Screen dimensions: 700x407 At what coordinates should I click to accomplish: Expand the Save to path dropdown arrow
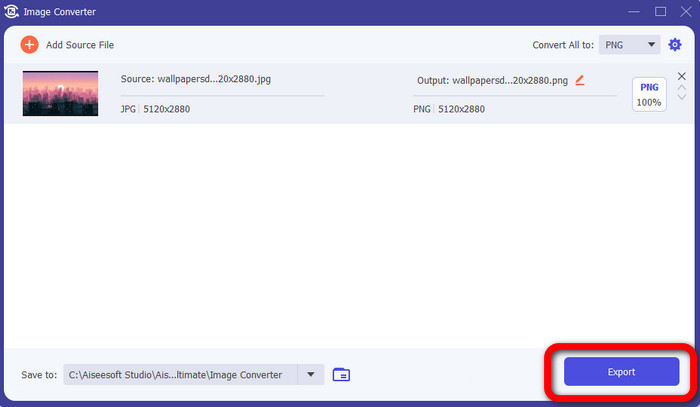point(311,374)
